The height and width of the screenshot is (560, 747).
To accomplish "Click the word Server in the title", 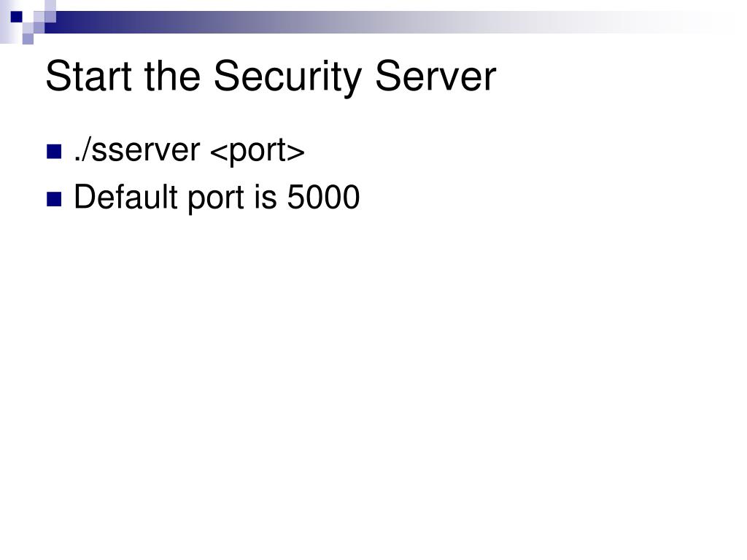I will click(x=436, y=76).
